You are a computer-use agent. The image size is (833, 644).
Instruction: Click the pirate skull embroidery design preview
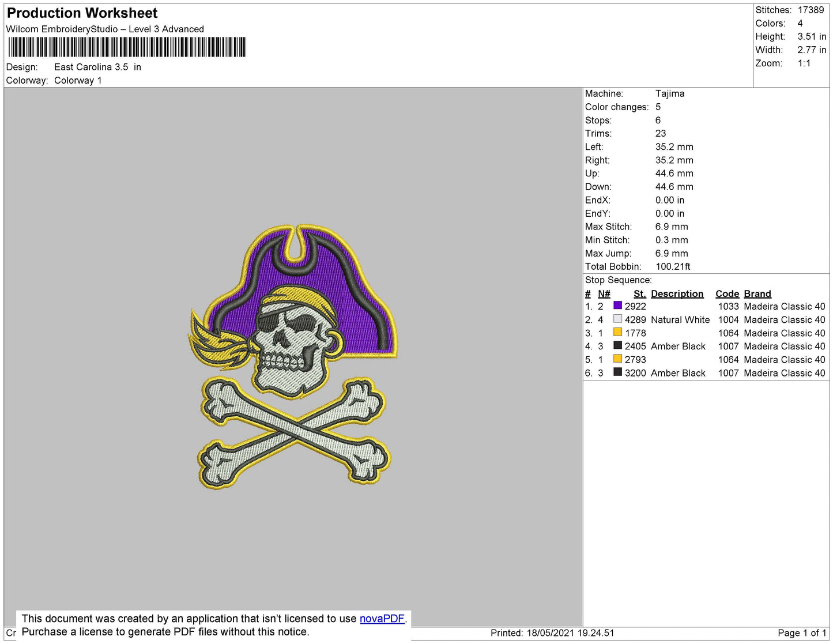tap(293, 357)
